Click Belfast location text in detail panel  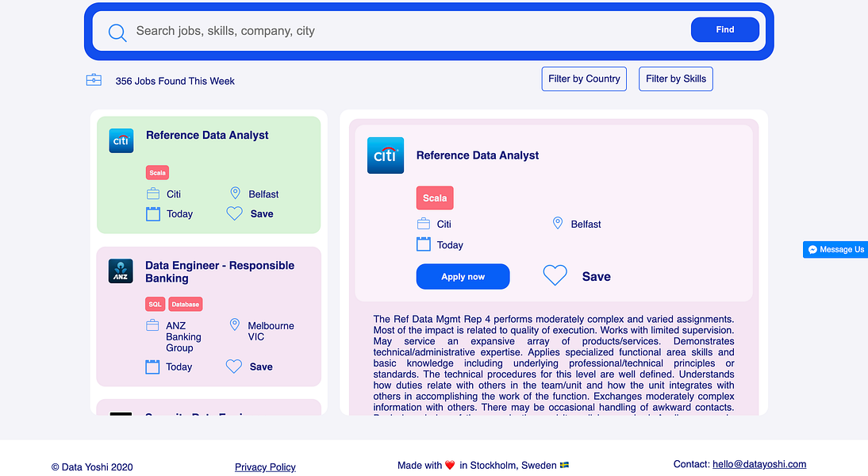(x=586, y=225)
